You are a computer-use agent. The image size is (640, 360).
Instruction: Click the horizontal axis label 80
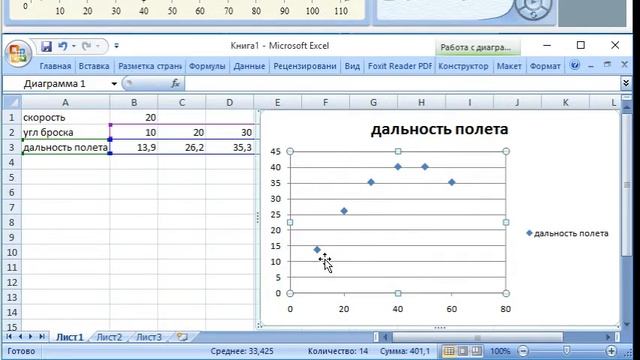(505, 309)
